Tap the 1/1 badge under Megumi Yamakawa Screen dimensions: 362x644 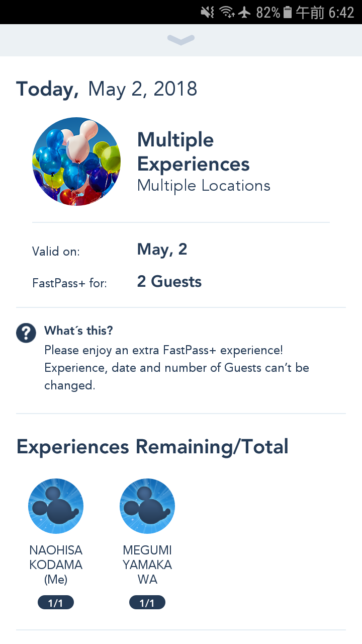point(147,603)
